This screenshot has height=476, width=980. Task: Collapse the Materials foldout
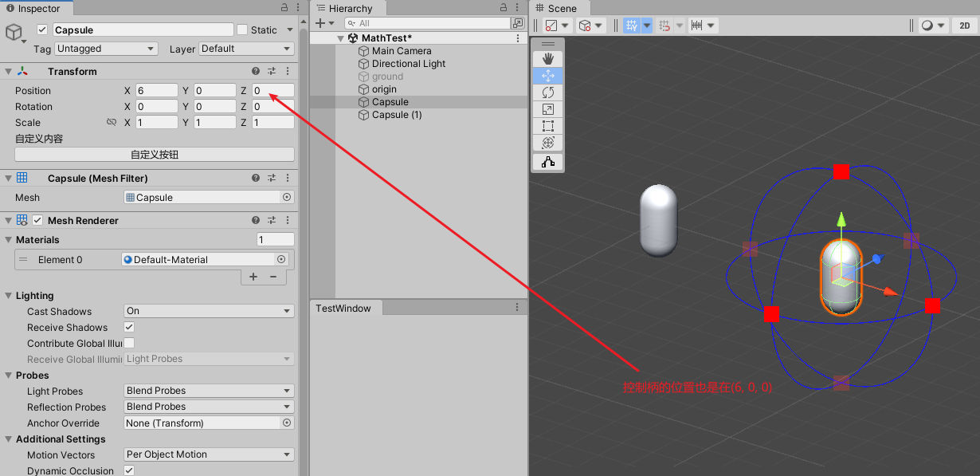(7, 239)
